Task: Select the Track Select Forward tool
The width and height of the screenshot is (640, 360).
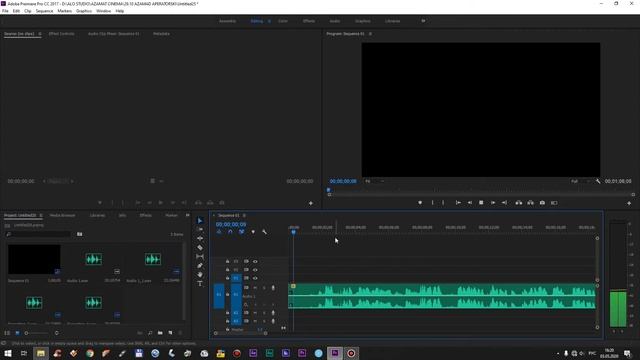Action: (x=200, y=229)
